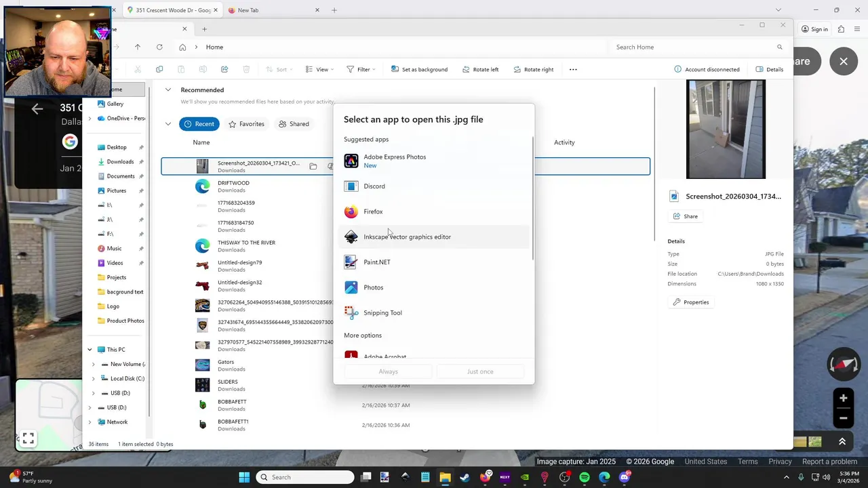The height and width of the screenshot is (488, 868).
Task: Open Downloads in the navigation pane
Action: [120, 161]
